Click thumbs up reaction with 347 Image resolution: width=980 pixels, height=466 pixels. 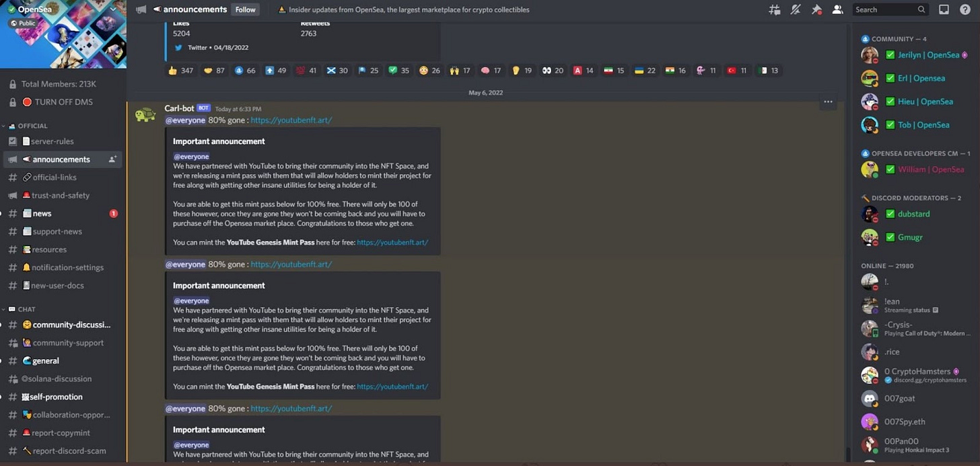(180, 71)
